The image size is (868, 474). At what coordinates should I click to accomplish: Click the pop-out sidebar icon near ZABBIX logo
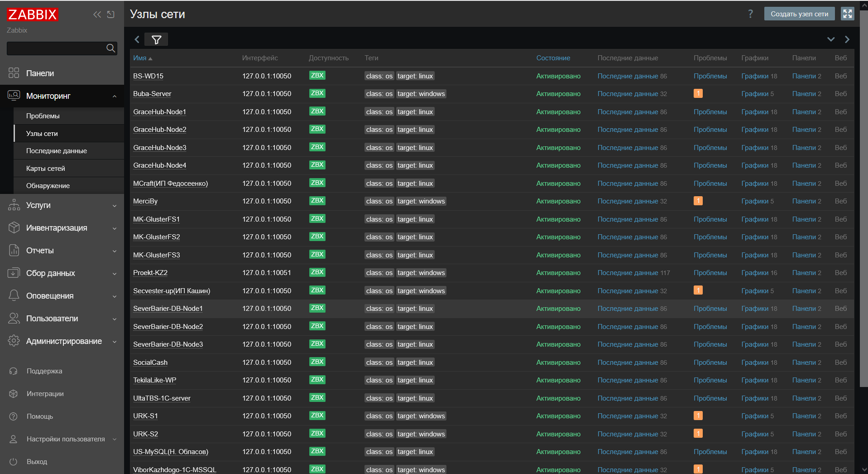(x=111, y=15)
